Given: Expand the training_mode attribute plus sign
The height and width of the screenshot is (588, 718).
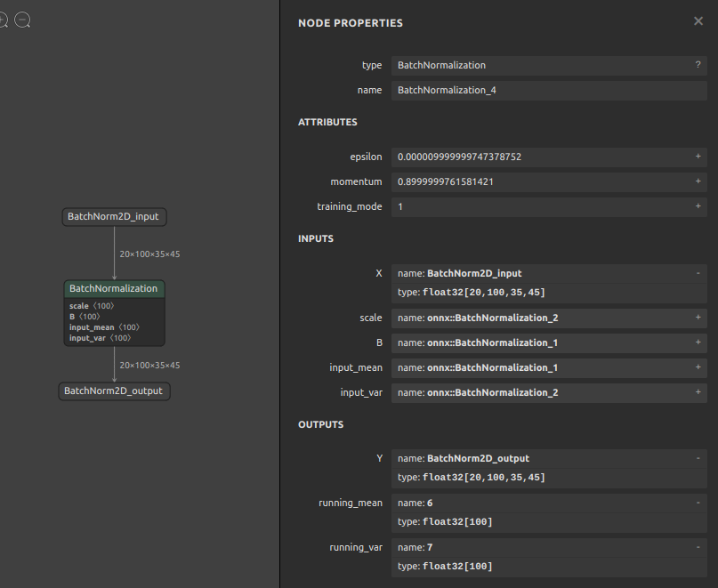Looking at the screenshot, I should click(x=698, y=206).
